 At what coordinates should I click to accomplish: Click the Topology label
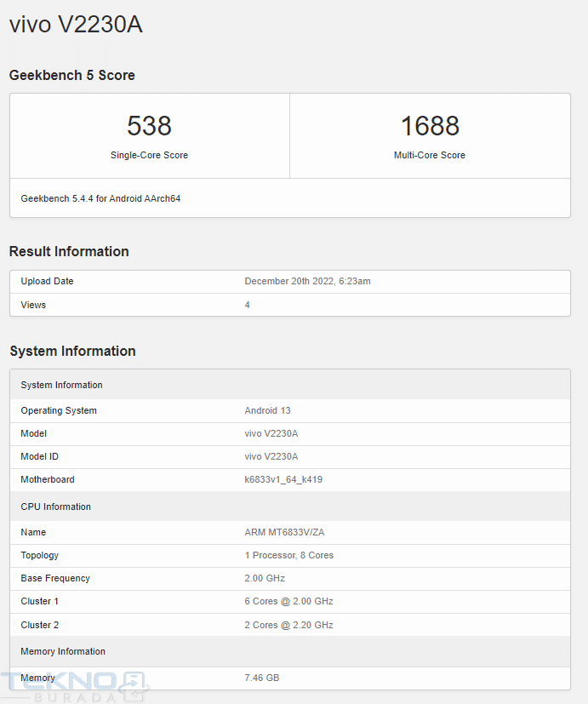tap(39, 555)
